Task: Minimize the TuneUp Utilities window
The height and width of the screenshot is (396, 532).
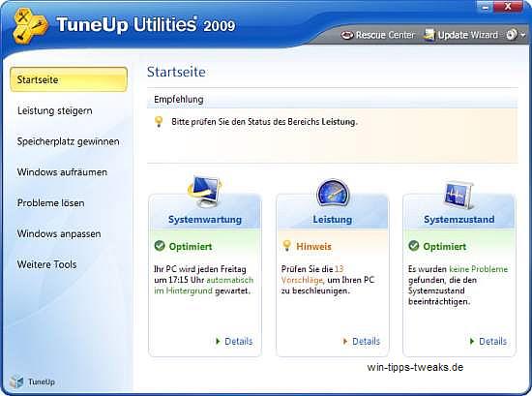Action: click(x=486, y=7)
